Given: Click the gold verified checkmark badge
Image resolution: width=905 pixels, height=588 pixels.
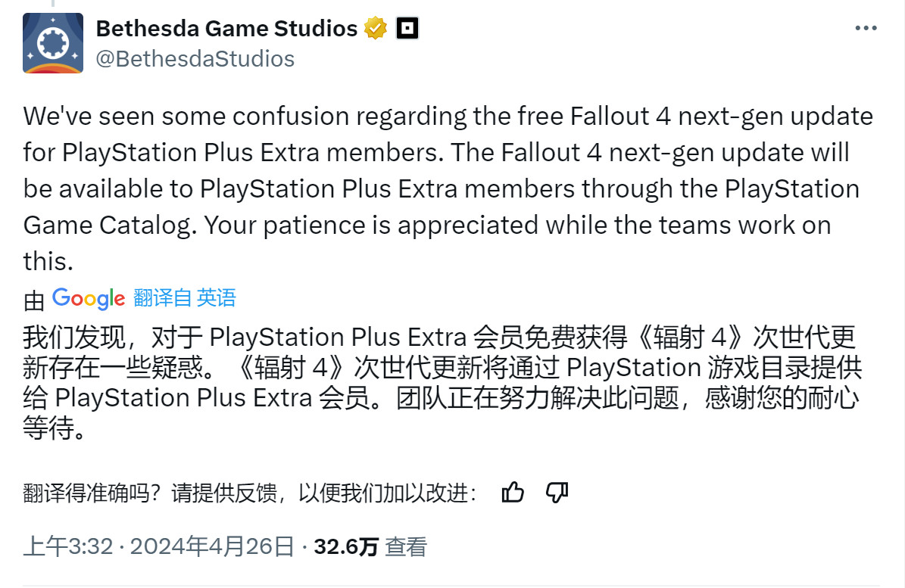Looking at the screenshot, I should point(374,27).
